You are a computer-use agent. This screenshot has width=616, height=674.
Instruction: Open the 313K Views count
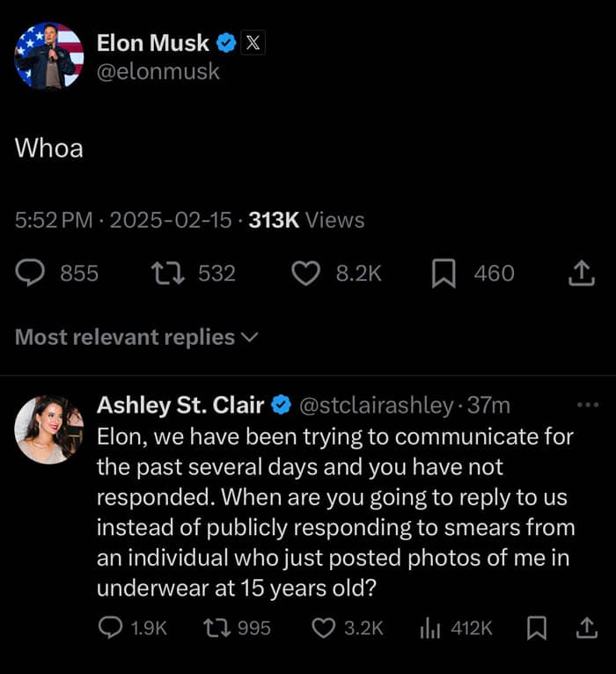pyautogui.click(x=306, y=220)
